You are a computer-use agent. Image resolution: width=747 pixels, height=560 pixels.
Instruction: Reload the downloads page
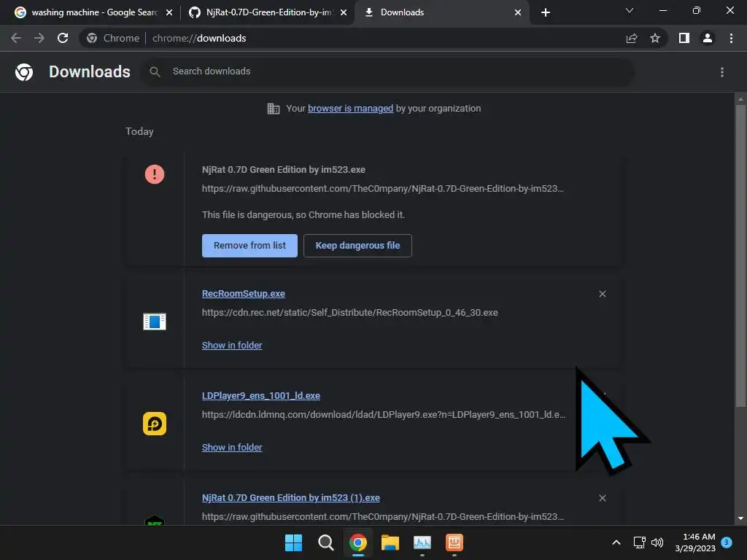pyautogui.click(x=63, y=38)
